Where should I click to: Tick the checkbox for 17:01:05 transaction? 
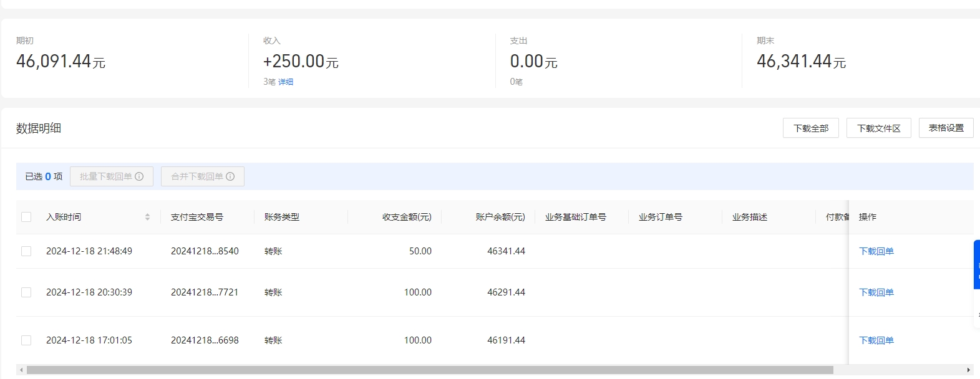pyautogui.click(x=26, y=340)
